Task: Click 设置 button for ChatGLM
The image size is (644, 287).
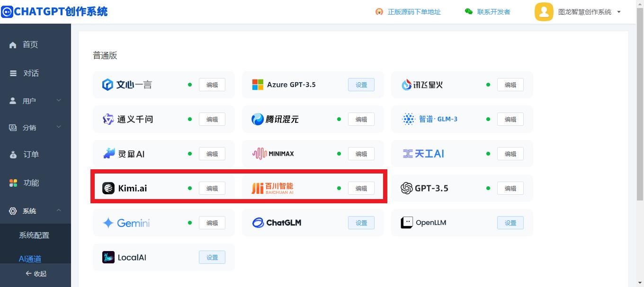Action: point(361,223)
